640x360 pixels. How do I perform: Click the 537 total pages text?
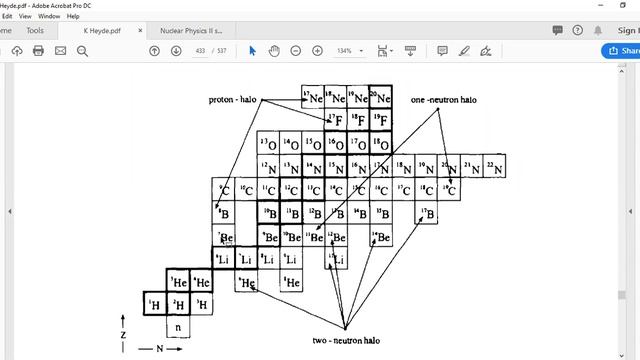(222, 51)
